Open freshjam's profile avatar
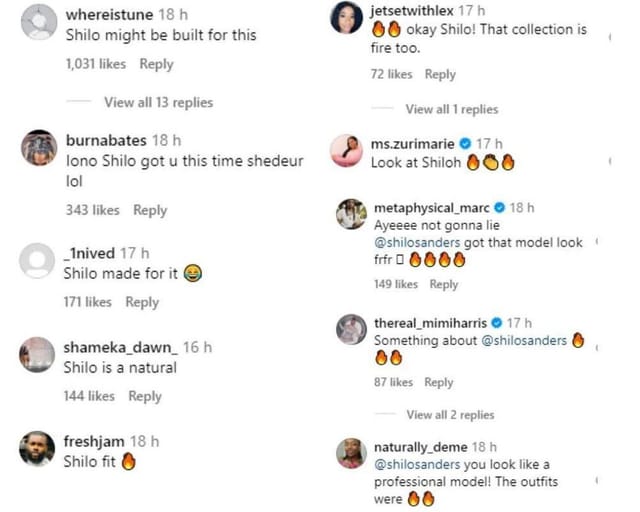Image resolution: width=640 pixels, height=512 pixels. (38, 449)
